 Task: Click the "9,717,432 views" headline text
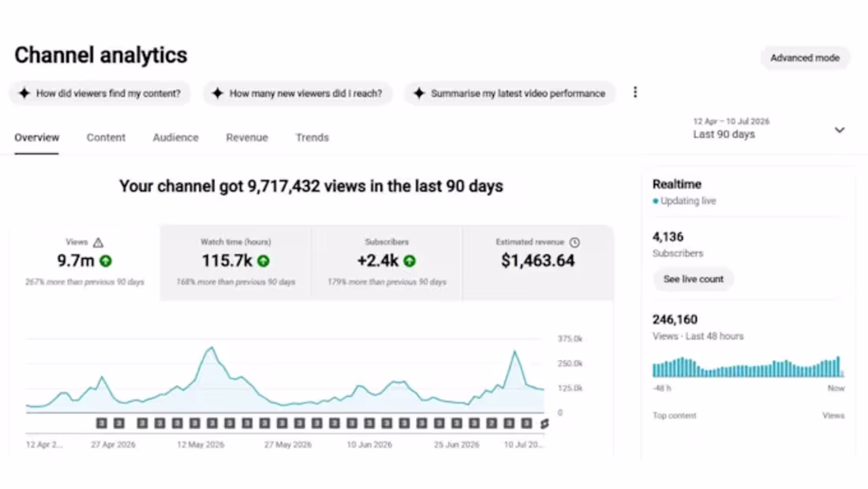point(307,186)
